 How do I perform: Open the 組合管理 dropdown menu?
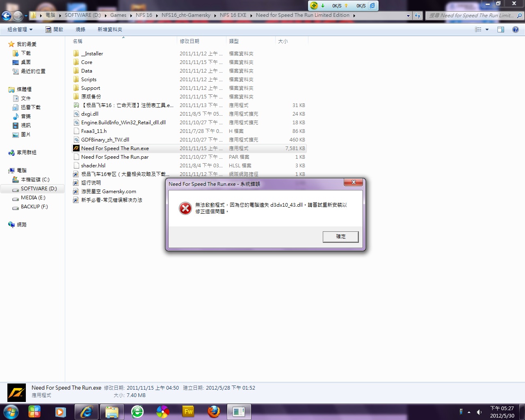20,30
